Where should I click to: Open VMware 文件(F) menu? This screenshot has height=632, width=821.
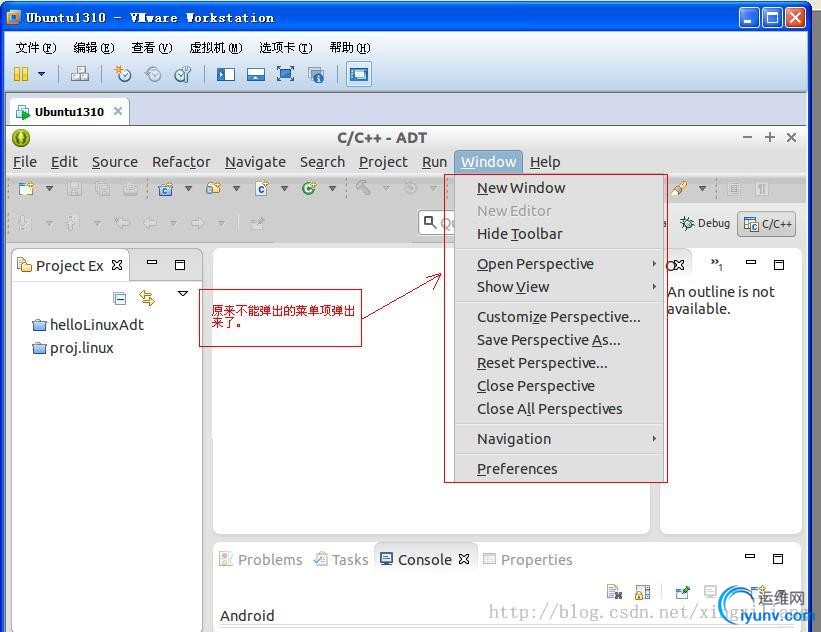[x=36, y=48]
